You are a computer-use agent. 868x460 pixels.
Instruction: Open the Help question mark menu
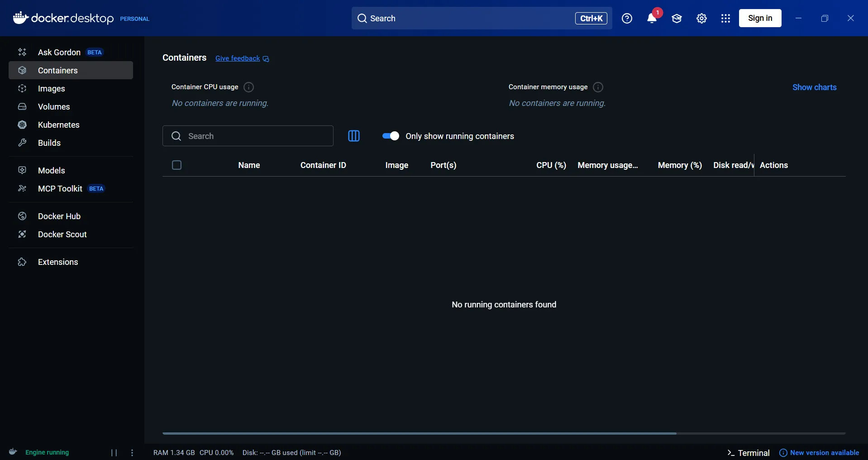[x=626, y=19]
